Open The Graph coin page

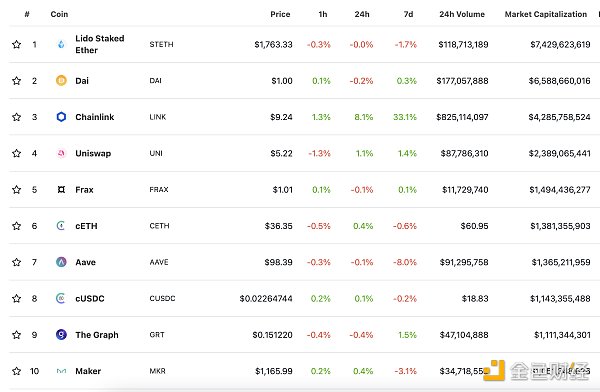point(97,335)
